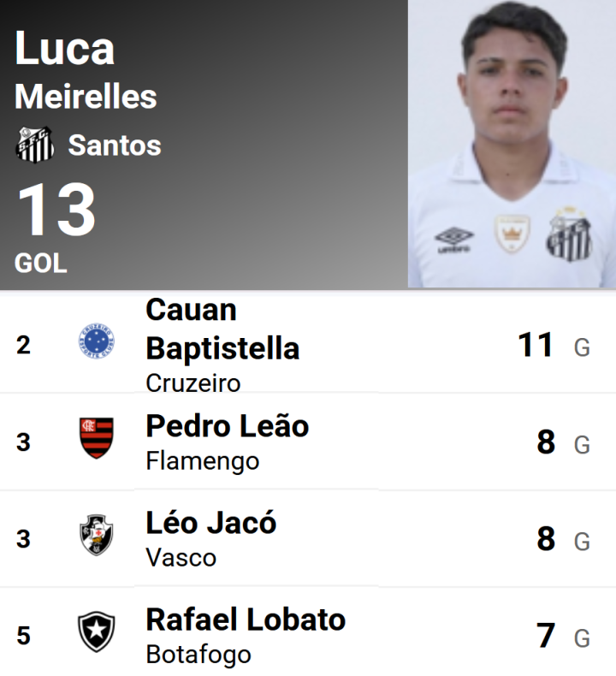Click the Flamengo team label
Image resolution: width=616 pixels, height=676 pixels.
tap(202, 461)
